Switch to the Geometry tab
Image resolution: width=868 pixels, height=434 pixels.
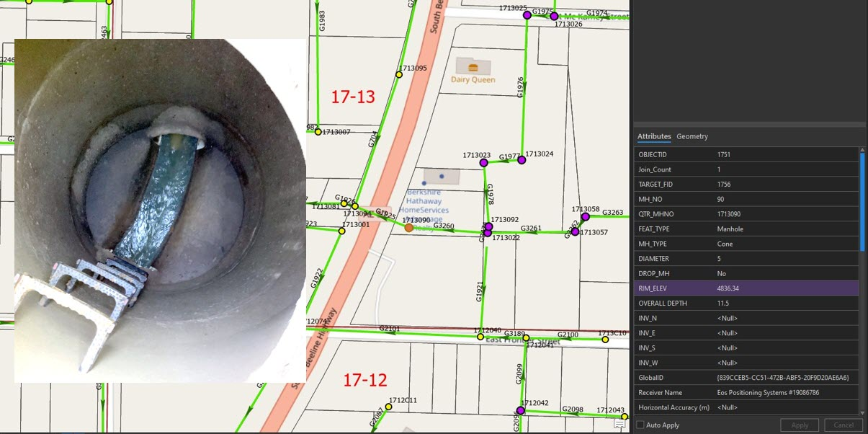692,136
